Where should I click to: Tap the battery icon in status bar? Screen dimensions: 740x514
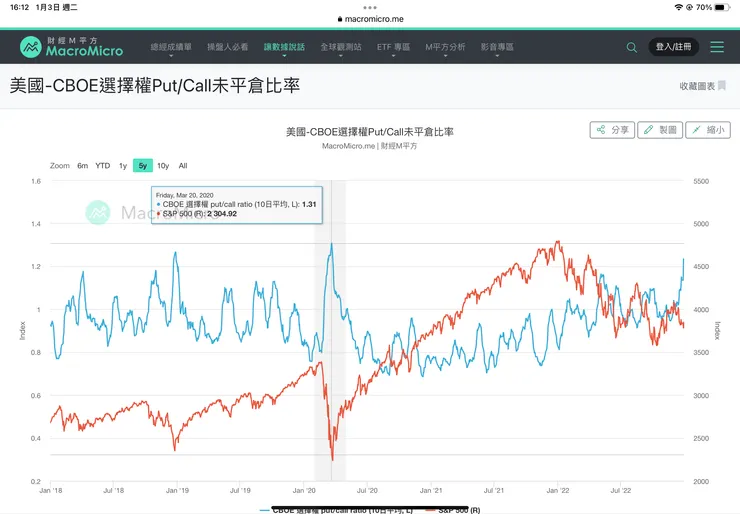coord(723,7)
